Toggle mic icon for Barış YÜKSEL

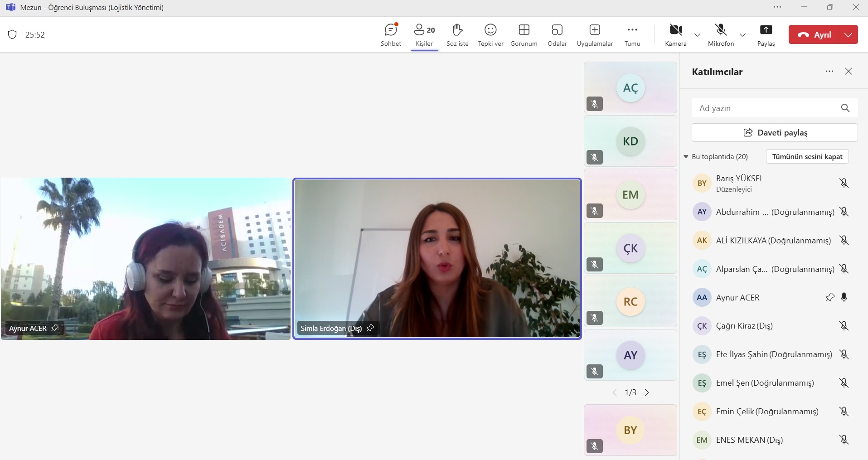coord(844,183)
